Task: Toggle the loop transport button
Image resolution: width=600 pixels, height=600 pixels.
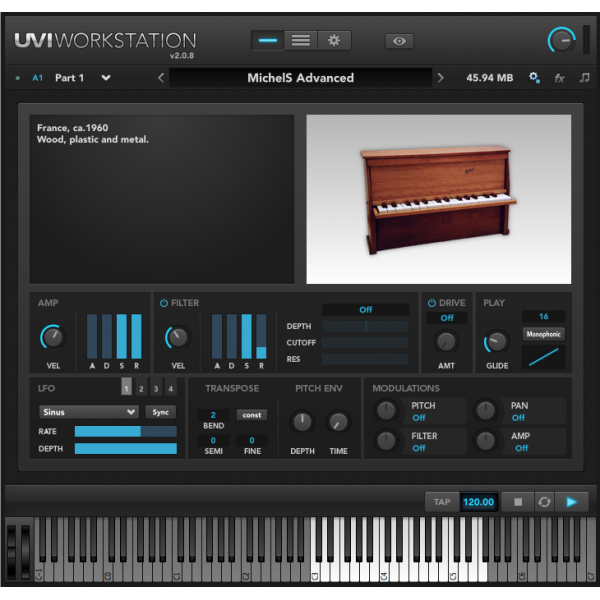Action: (544, 502)
